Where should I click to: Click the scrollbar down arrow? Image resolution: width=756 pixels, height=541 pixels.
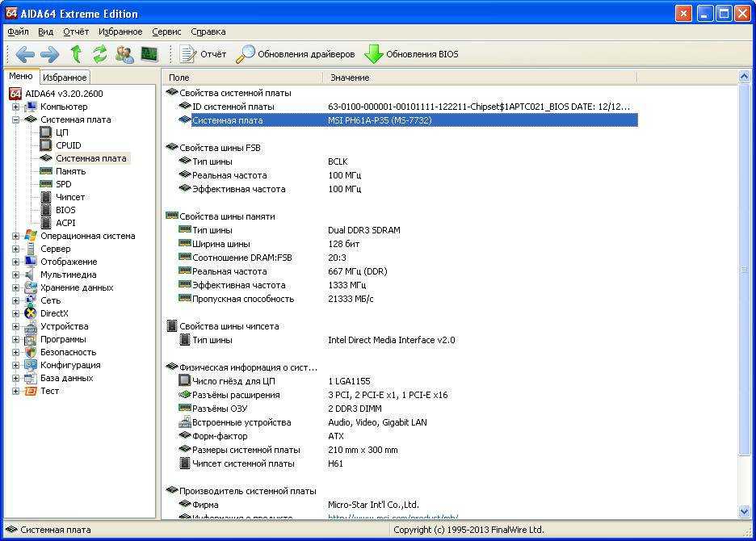tap(744, 511)
